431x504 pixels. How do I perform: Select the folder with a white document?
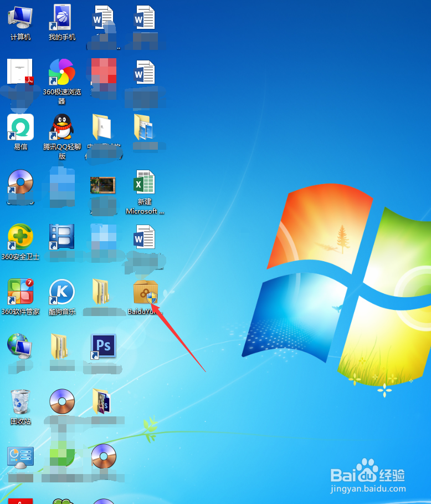(101, 127)
